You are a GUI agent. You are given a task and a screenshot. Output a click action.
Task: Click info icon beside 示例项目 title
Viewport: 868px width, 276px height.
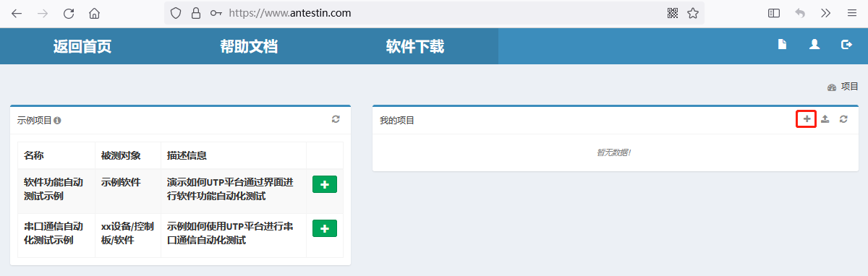pyautogui.click(x=57, y=121)
